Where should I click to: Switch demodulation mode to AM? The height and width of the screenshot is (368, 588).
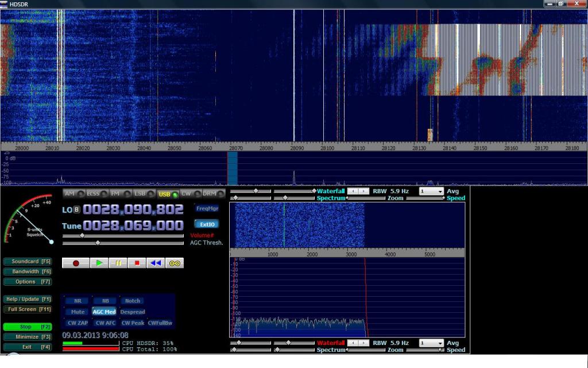coord(70,194)
